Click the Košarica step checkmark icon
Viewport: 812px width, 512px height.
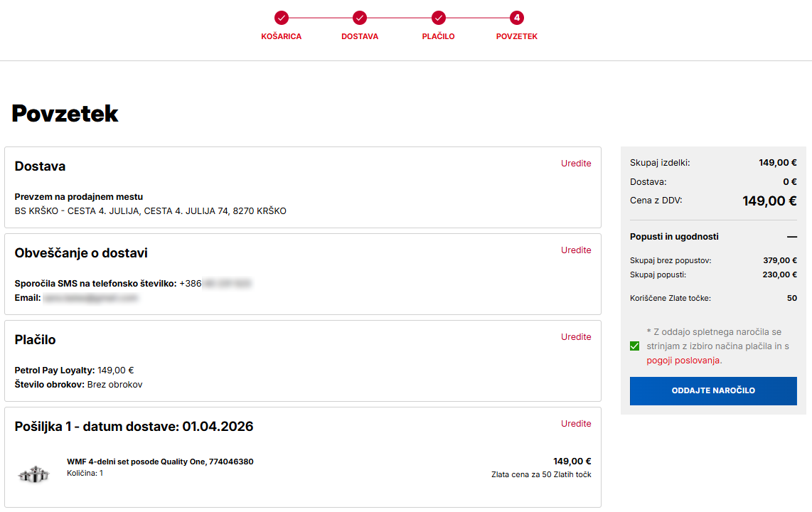[282, 18]
